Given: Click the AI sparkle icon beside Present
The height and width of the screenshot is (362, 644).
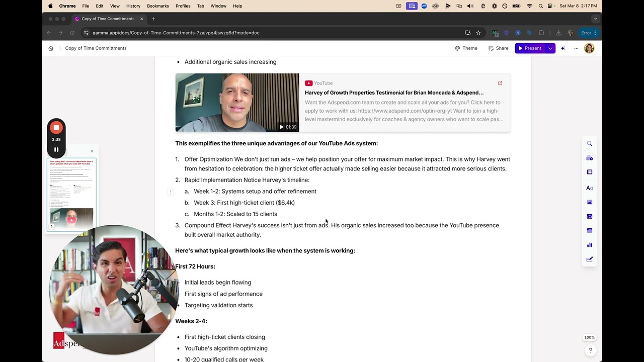Looking at the screenshot, I should (x=563, y=48).
